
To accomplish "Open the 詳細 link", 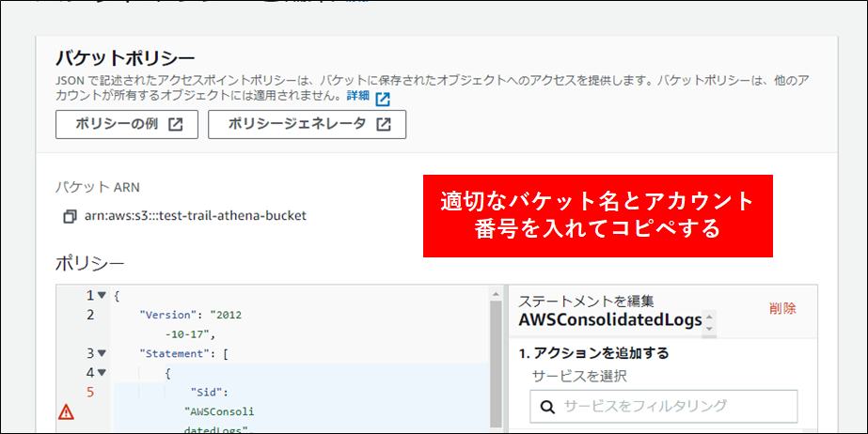I will pos(357,97).
